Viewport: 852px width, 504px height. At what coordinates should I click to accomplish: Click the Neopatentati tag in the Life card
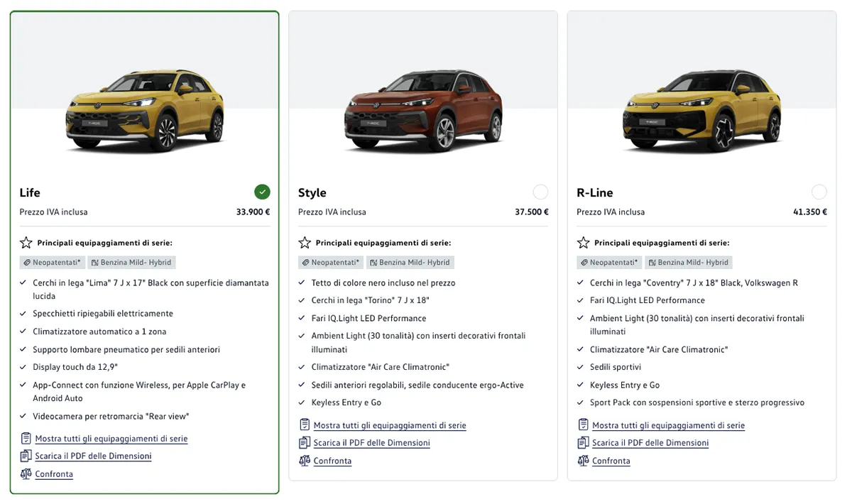53,263
